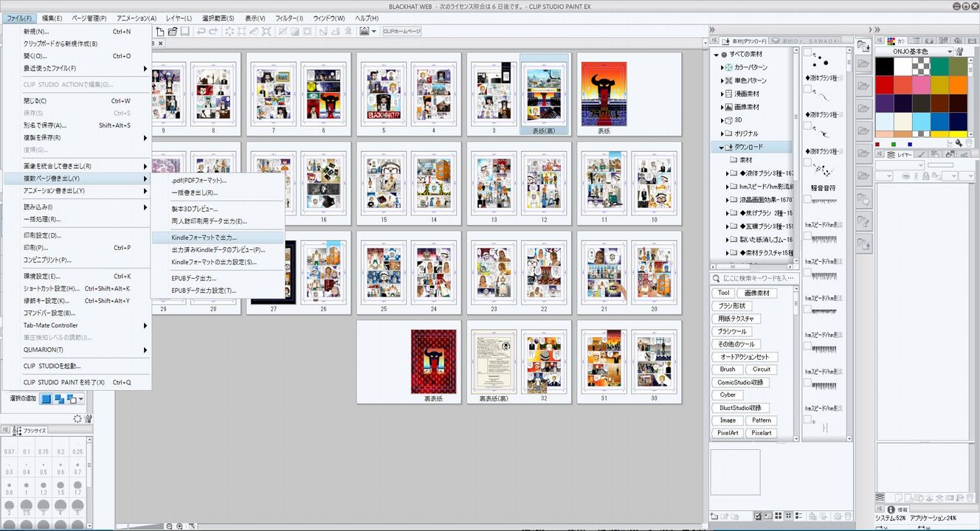This screenshot has height=531, width=980.
Task: Choose Kindleフォーマットで出力 from the submenu
Action: point(204,237)
